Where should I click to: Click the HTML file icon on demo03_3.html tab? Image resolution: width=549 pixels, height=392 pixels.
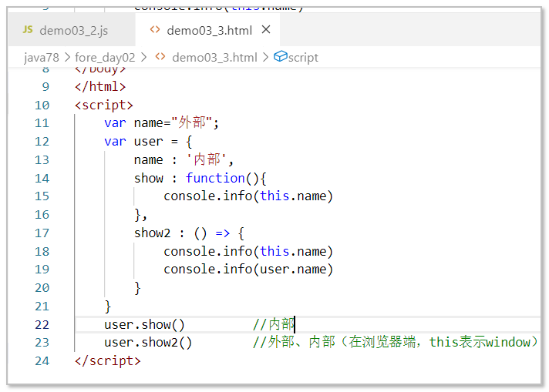point(155,30)
